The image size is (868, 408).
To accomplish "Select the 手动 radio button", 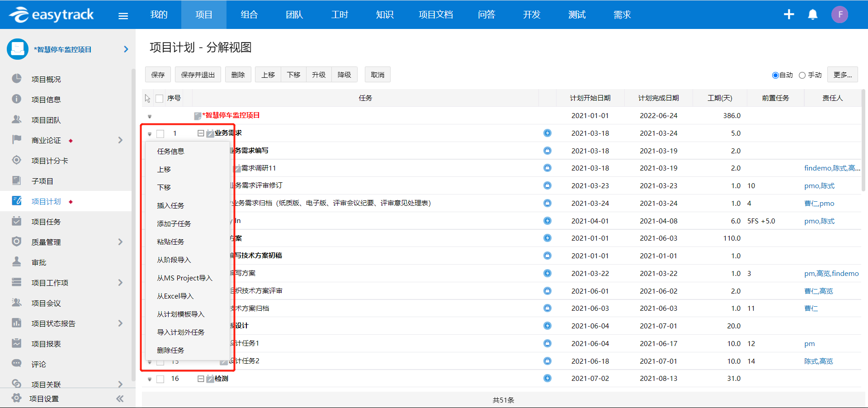I will (x=802, y=75).
